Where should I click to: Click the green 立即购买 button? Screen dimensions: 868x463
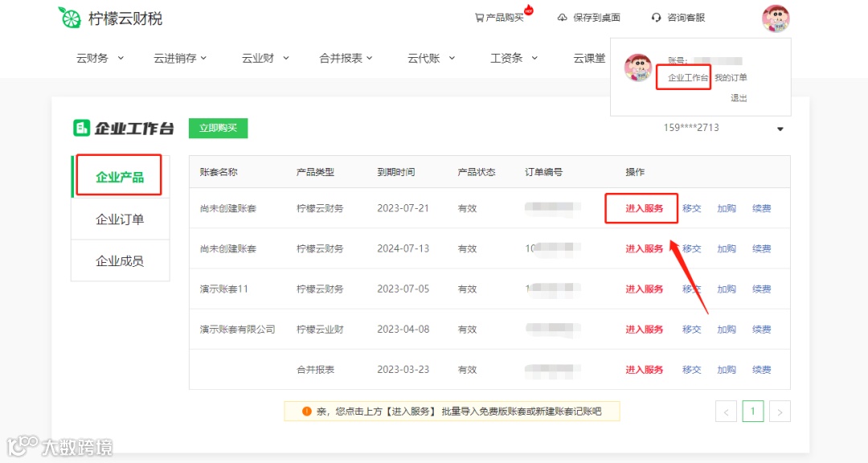(x=218, y=128)
